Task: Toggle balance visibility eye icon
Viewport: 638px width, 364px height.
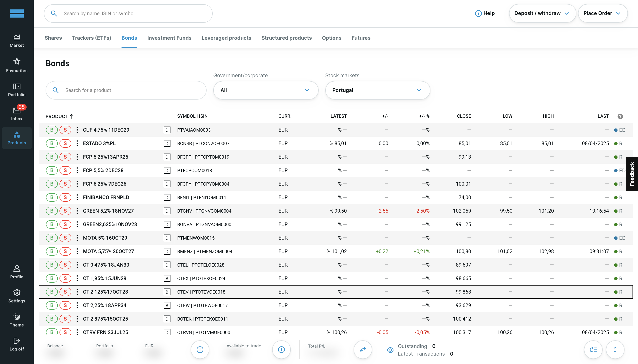Action: click(x=390, y=350)
